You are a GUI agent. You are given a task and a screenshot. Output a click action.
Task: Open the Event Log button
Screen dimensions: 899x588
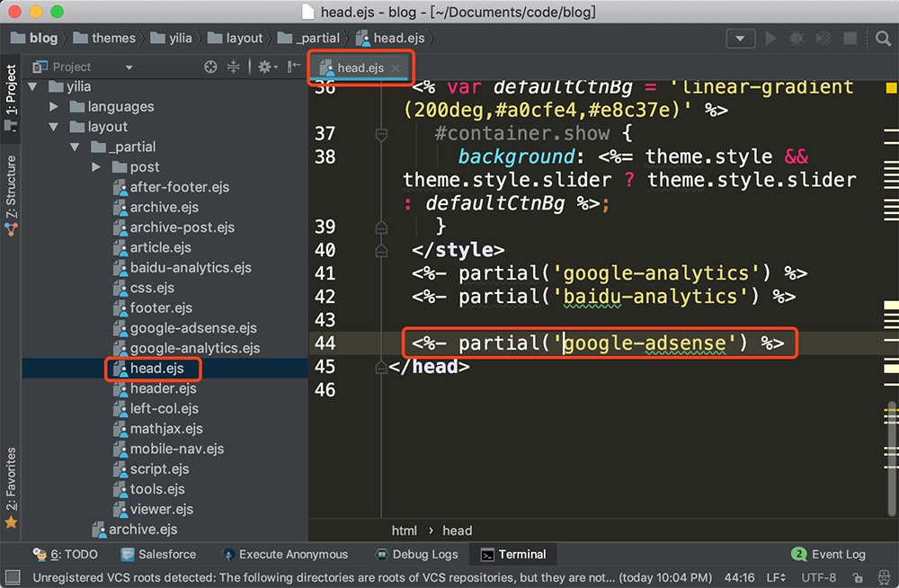[828, 554]
